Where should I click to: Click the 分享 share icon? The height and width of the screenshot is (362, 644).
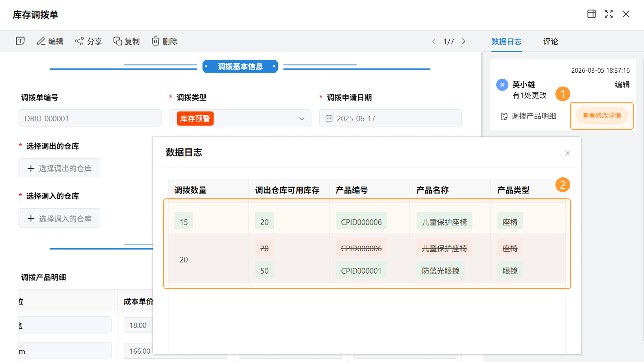(79, 41)
